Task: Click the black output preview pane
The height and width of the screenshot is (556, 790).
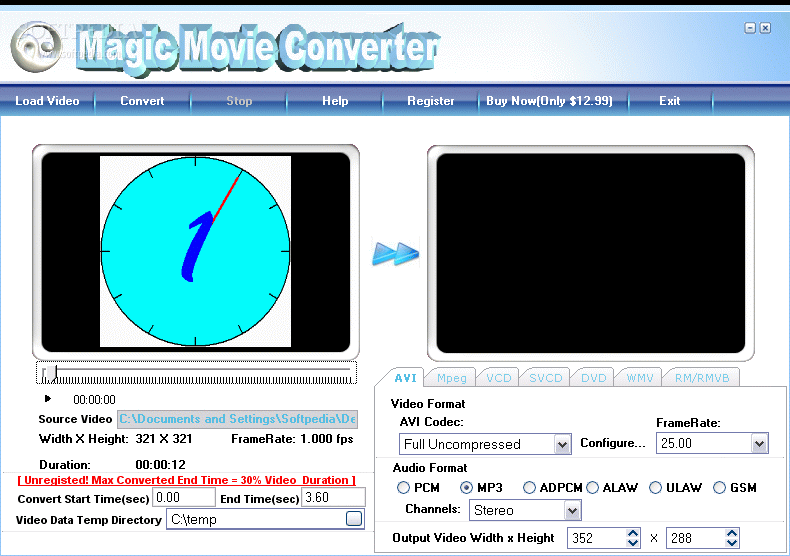Action: [x=590, y=253]
